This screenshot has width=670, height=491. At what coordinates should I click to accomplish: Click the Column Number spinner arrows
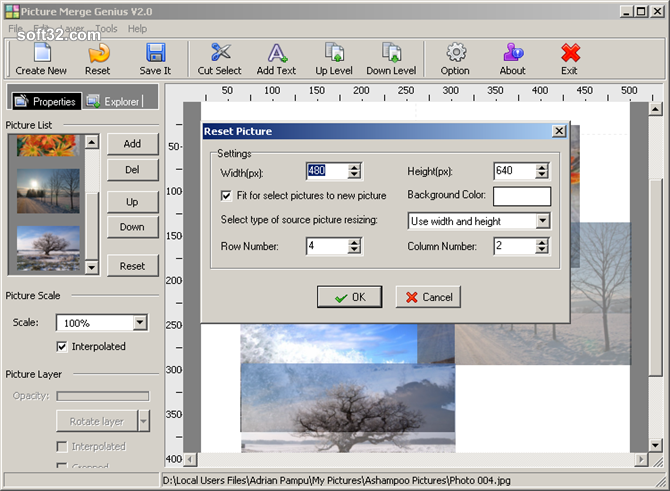(542, 246)
